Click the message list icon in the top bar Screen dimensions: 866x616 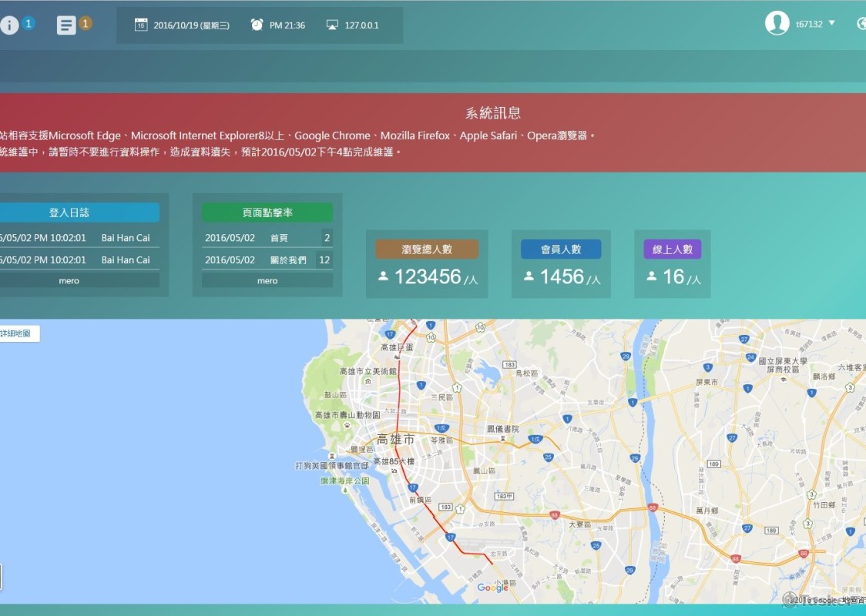point(66,24)
